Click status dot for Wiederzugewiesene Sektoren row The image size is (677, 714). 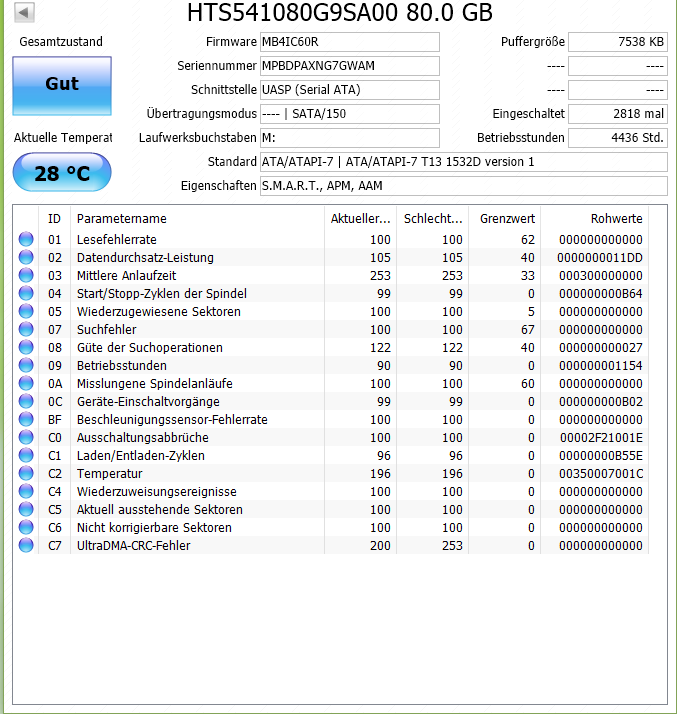26,311
